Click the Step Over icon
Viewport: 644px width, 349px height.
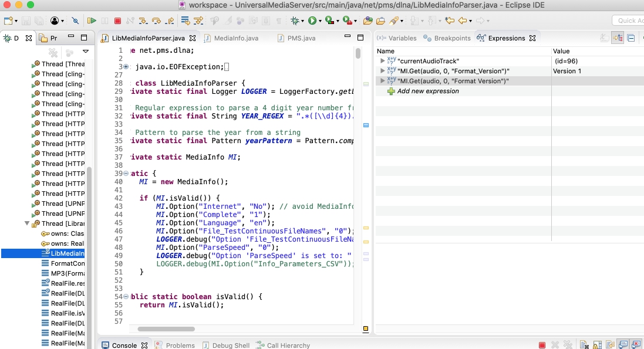156,21
